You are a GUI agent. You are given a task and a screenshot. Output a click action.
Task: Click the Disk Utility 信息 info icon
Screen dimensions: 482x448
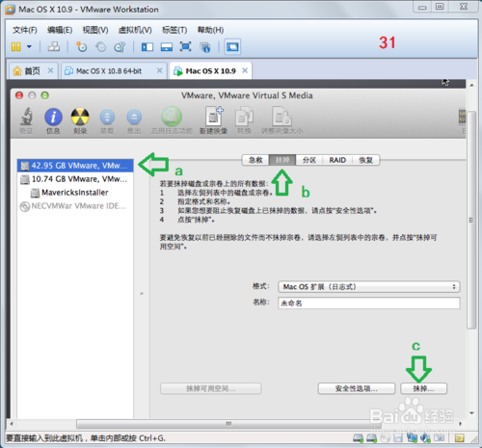point(53,120)
